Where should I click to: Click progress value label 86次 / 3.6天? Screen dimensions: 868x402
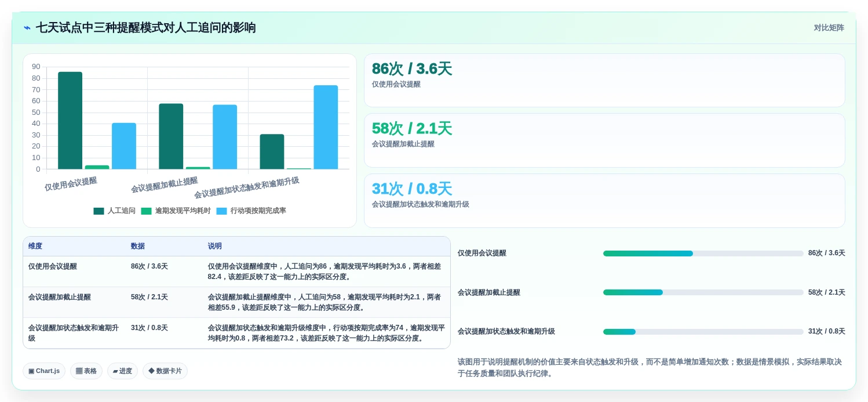(827, 253)
